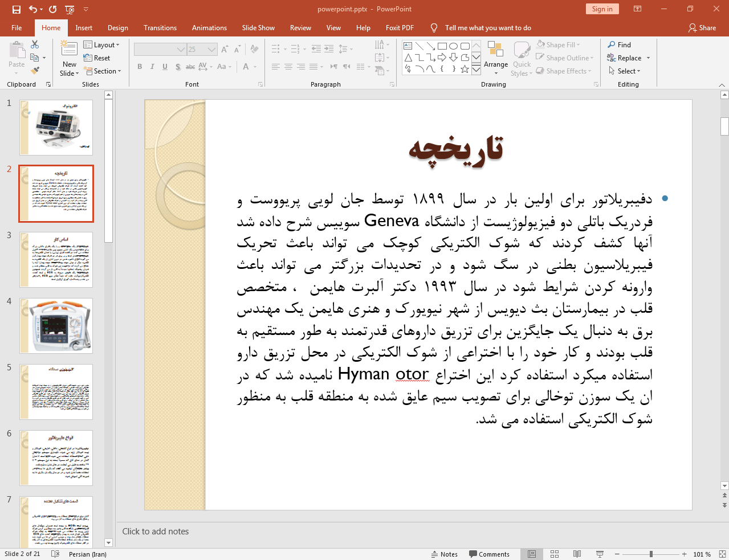Viewport: 729px width, 560px height.
Task: Click Next Slide arrows on scrollbar
Action: tap(724, 505)
